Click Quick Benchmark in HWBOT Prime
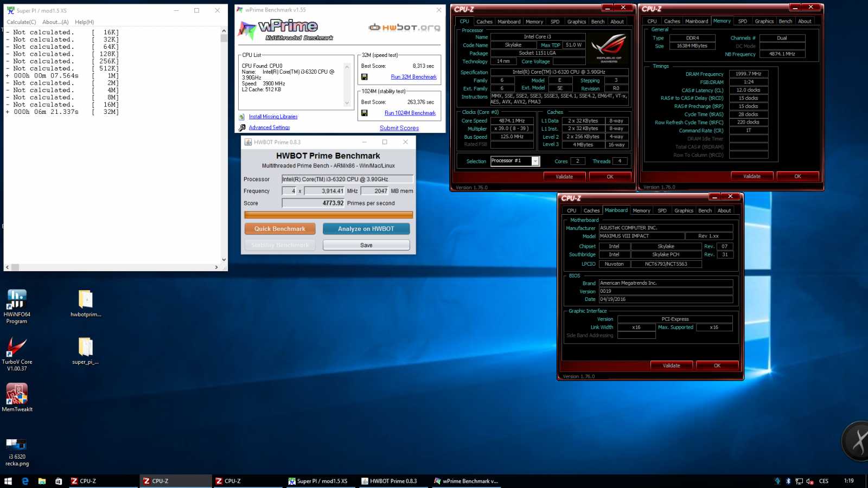The height and width of the screenshot is (488, 868). click(280, 229)
